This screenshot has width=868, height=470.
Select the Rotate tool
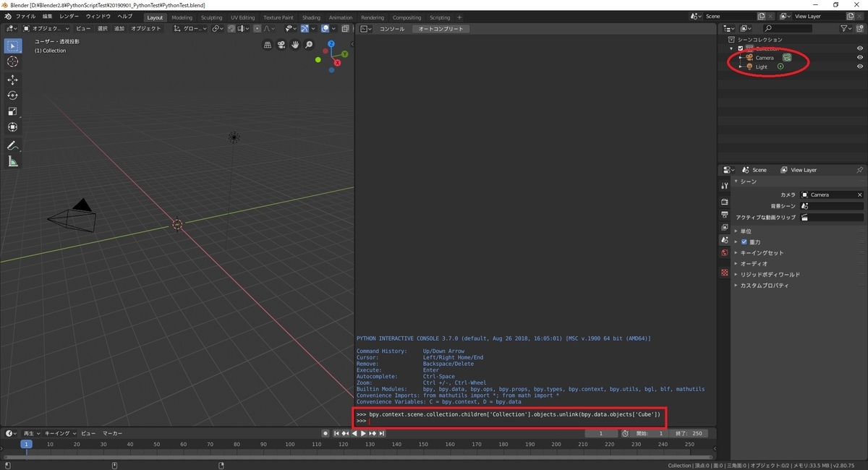[x=12, y=95]
